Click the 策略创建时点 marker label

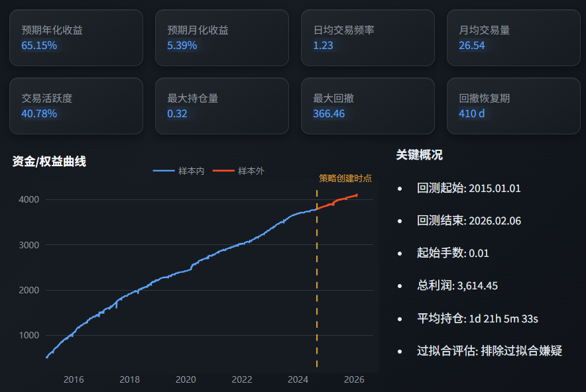pos(345,178)
